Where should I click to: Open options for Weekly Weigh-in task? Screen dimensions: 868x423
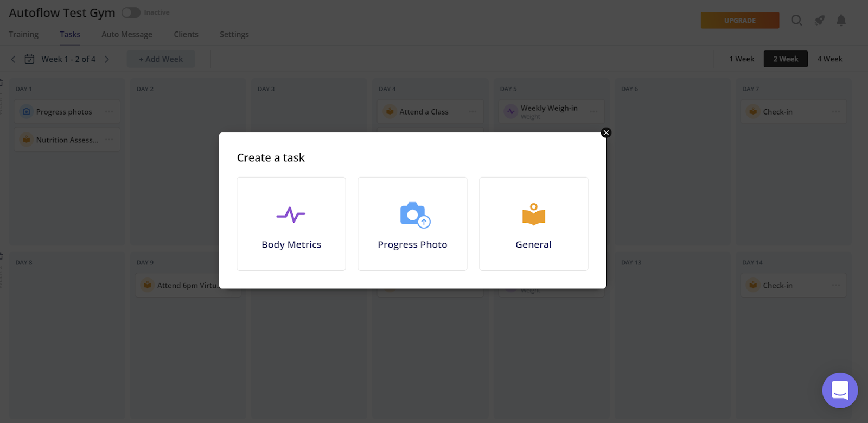pos(594,111)
